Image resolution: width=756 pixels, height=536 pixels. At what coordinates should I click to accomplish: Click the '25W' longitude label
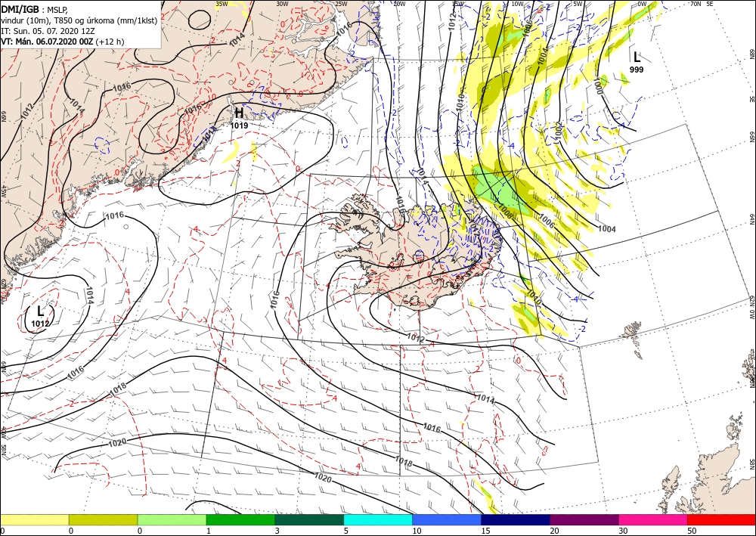[341, 4]
